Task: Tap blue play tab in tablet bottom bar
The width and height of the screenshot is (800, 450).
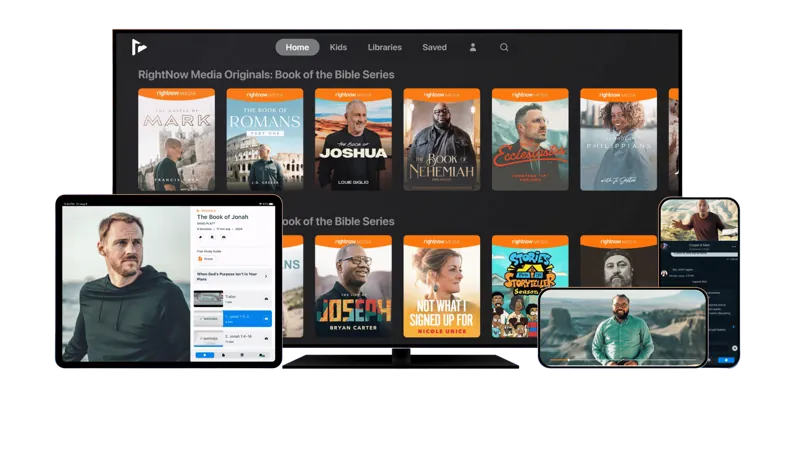Action: pyautogui.click(x=205, y=355)
